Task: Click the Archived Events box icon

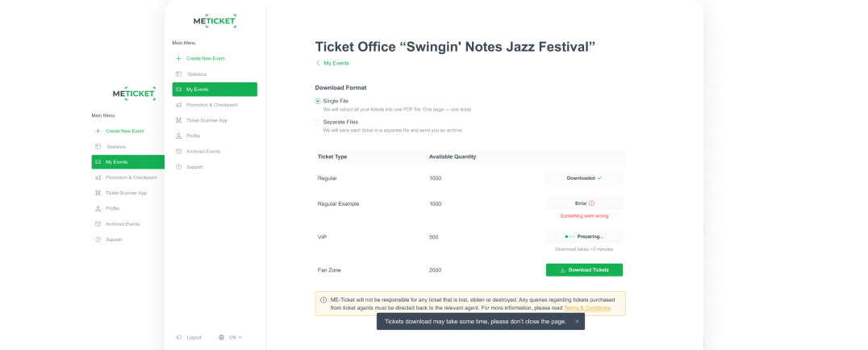Action: (178, 151)
